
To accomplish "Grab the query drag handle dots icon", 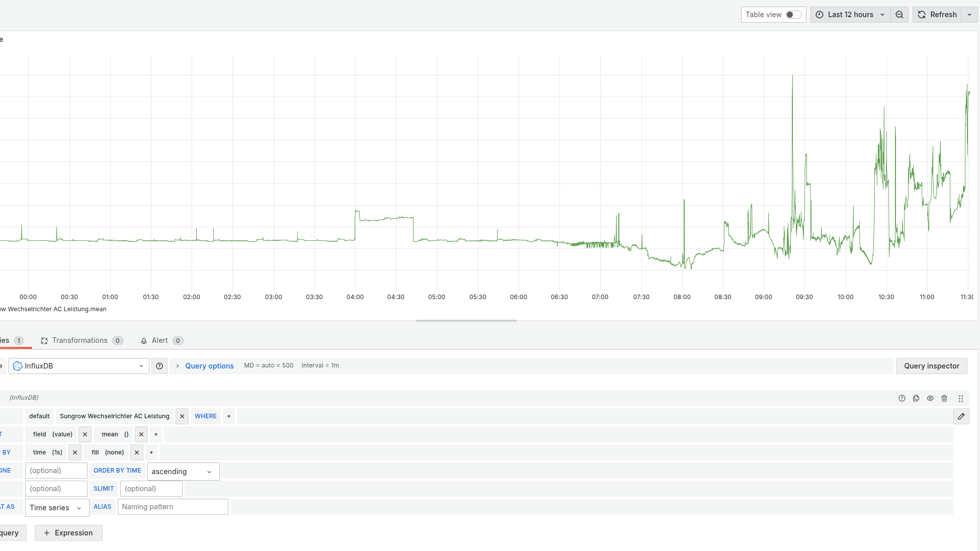I will click(x=961, y=398).
